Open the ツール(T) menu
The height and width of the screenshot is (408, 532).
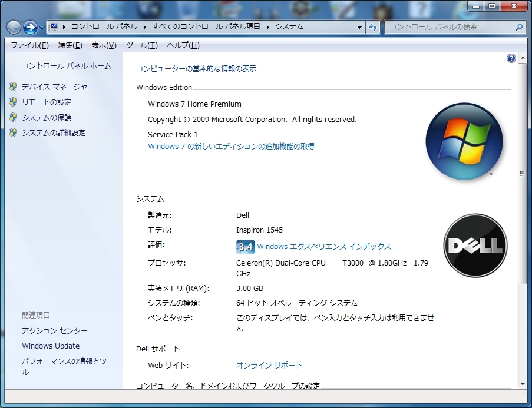pos(141,45)
